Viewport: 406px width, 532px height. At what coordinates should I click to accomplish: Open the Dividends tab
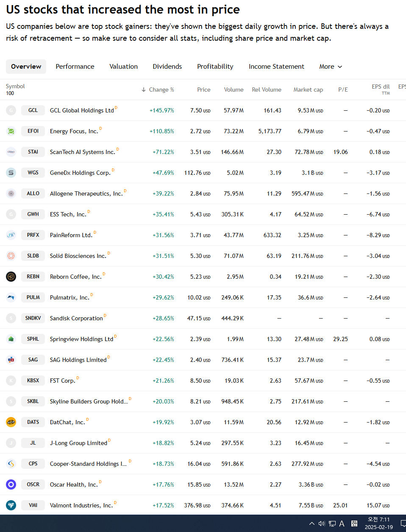click(167, 67)
